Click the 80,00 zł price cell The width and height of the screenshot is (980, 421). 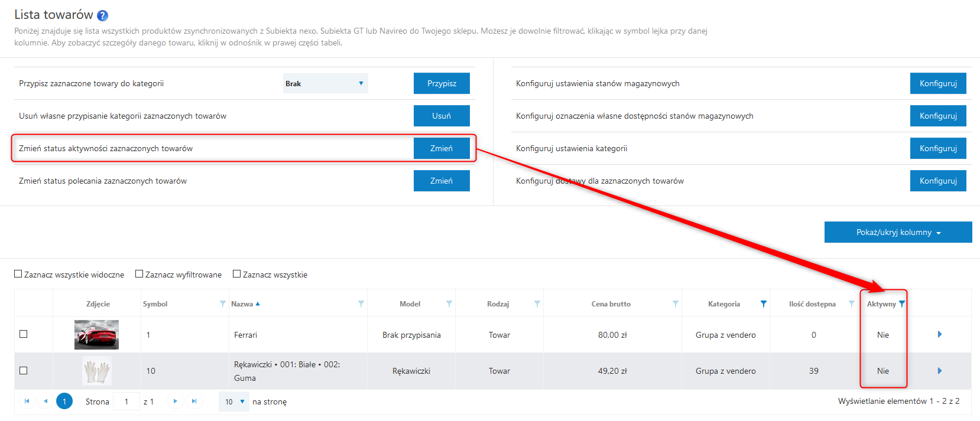point(612,335)
